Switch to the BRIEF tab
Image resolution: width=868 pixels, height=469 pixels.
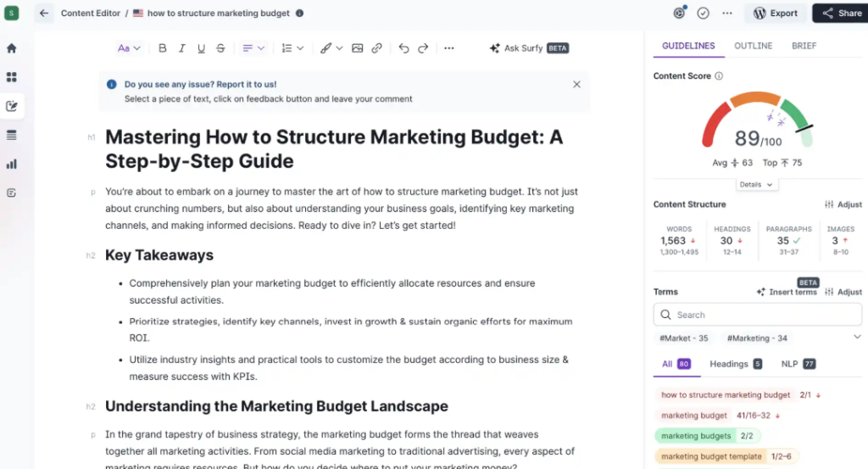tap(804, 46)
